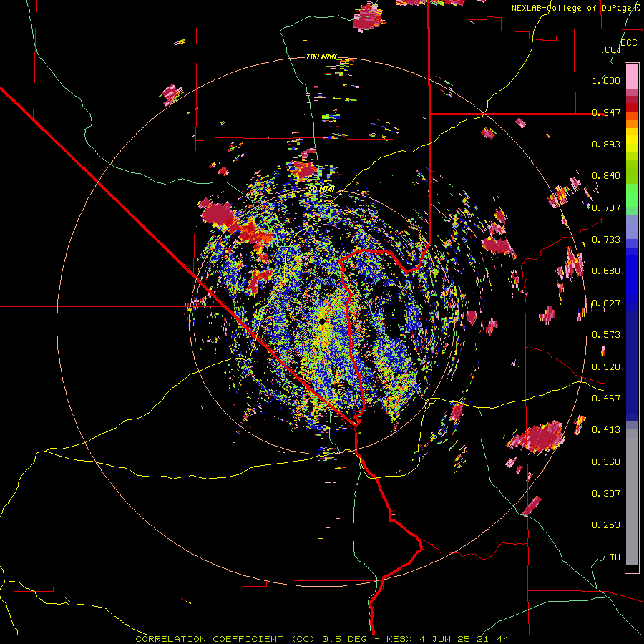Click the light pink segment of color bar
This screenshot has width=644, height=644.
(632, 77)
